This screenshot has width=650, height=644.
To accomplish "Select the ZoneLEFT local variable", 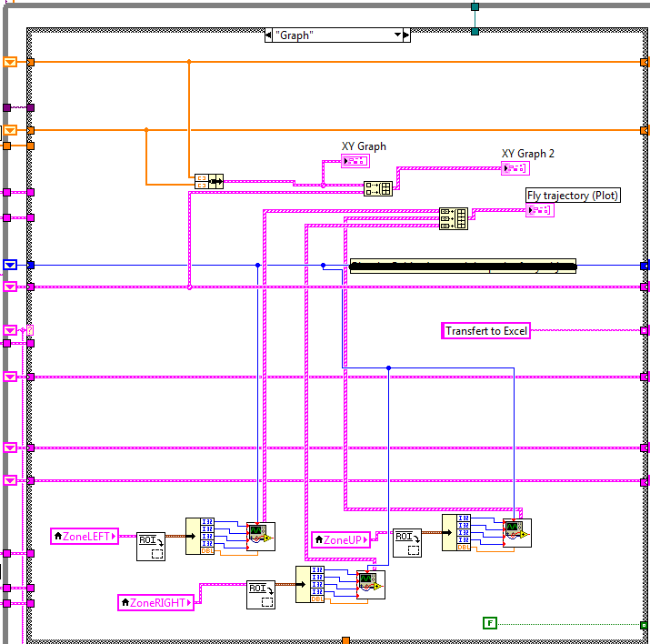I will [85, 537].
